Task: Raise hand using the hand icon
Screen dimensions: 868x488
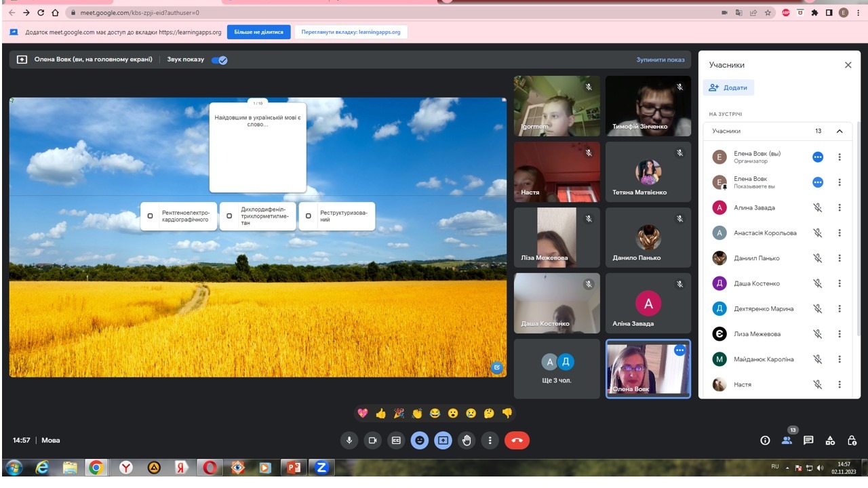Action: (467, 441)
